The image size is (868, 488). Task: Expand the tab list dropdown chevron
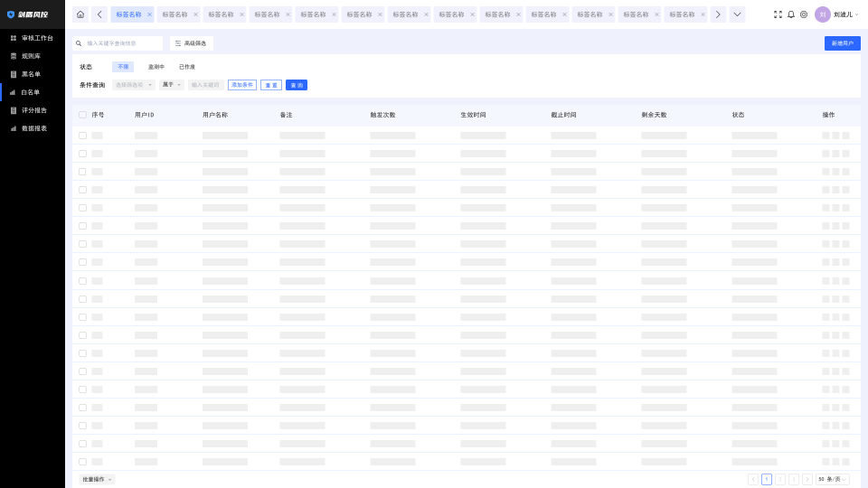pyautogui.click(x=737, y=14)
